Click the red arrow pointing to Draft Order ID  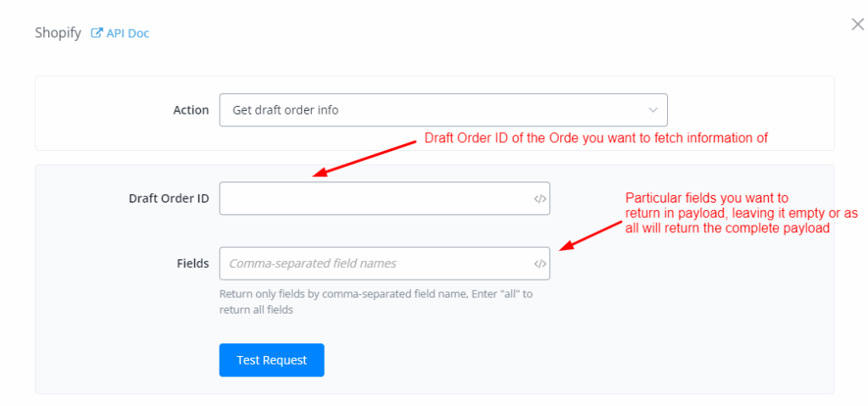point(364,157)
